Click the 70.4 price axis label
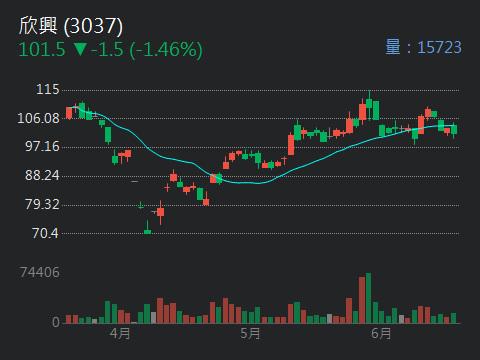 tap(45, 233)
